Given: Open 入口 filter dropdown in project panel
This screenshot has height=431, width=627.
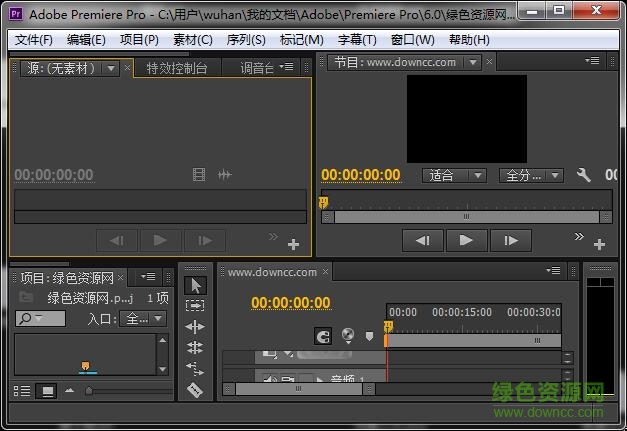Looking at the screenshot, I should coord(143,318).
